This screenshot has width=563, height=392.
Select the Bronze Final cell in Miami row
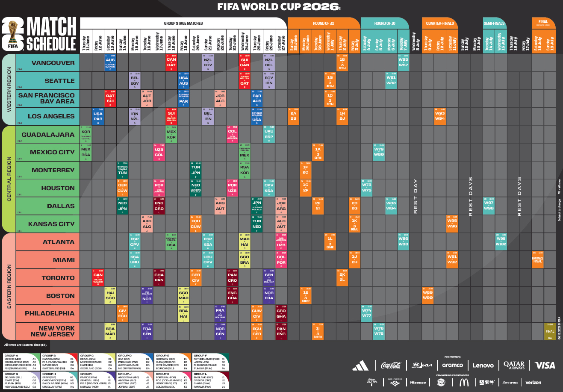tap(537, 260)
